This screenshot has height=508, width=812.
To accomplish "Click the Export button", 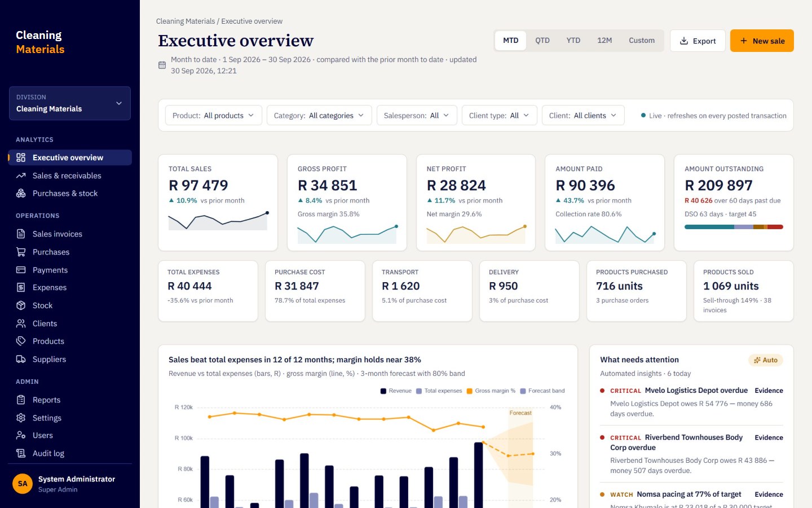I will tap(698, 41).
